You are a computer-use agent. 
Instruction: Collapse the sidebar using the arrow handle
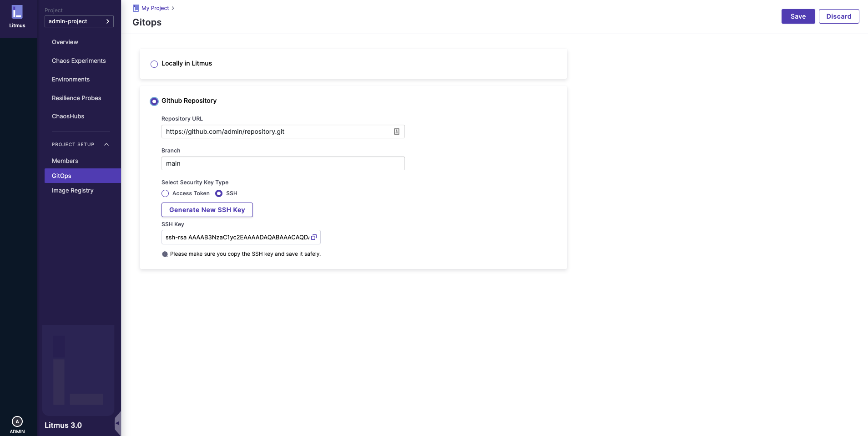click(x=117, y=423)
